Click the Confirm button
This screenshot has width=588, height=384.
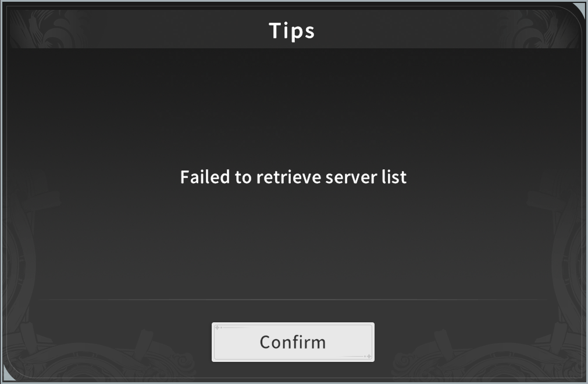(x=293, y=342)
